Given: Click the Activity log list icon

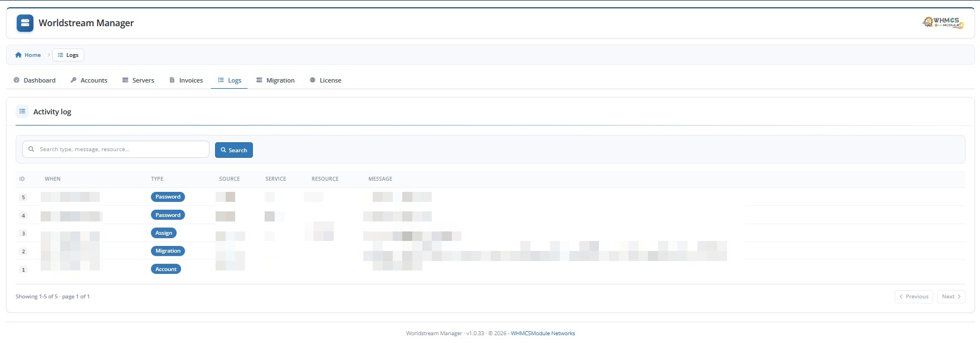Looking at the screenshot, I should coord(22,112).
